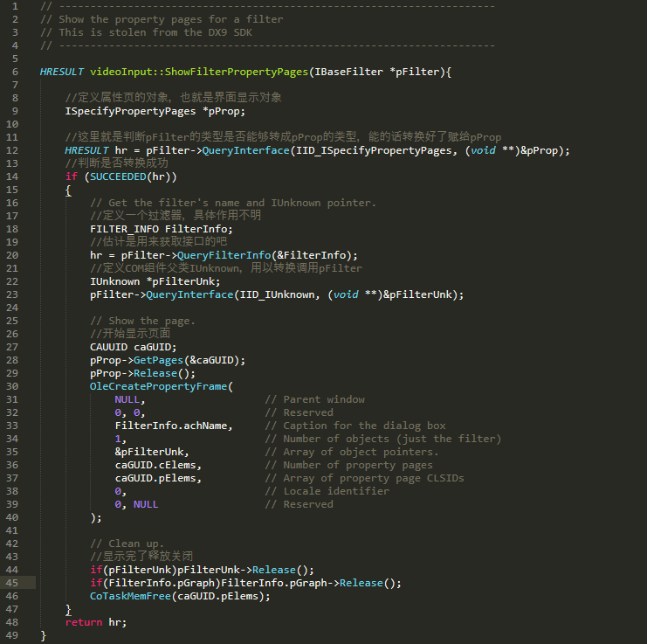The image size is (647, 644).
Task: Click 'Array of property page CLSIDs' comment
Action: tap(374, 479)
